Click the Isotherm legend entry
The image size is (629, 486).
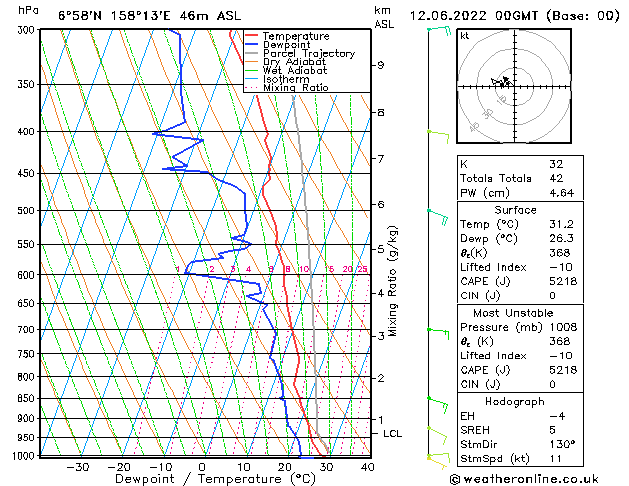click(286, 79)
